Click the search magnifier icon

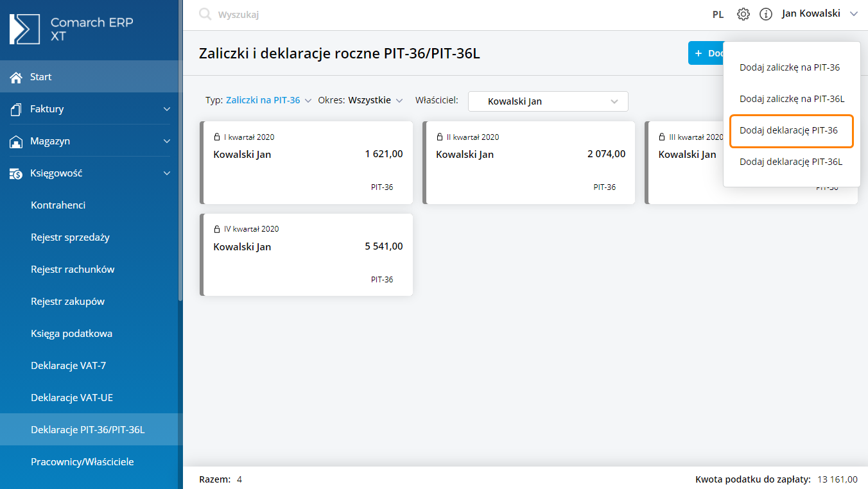pyautogui.click(x=205, y=14)
